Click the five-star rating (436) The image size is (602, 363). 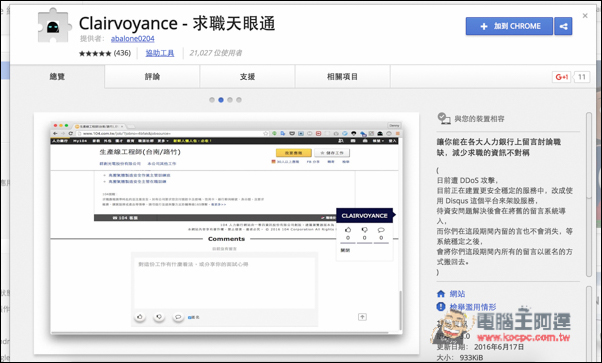tap(105, 53)
